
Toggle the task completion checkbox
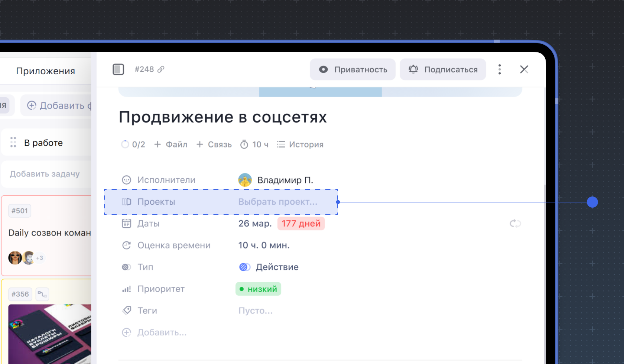[x=118, y=69]
